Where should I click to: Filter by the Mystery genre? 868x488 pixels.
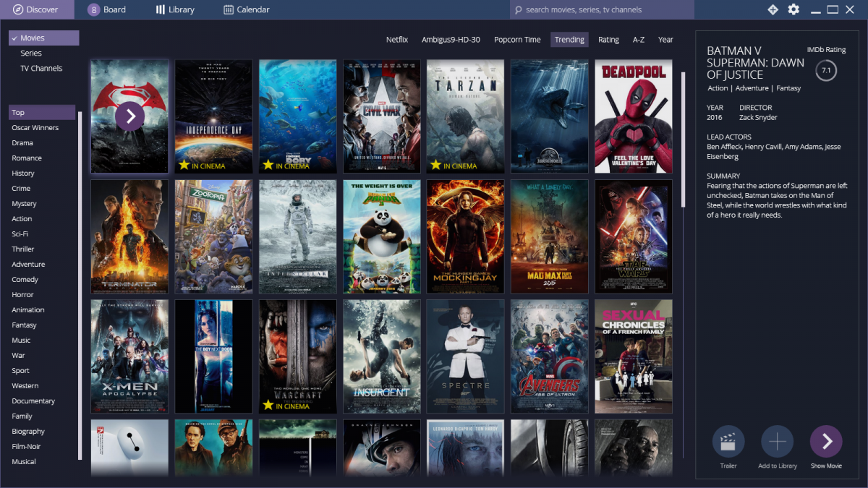point(24,203)
